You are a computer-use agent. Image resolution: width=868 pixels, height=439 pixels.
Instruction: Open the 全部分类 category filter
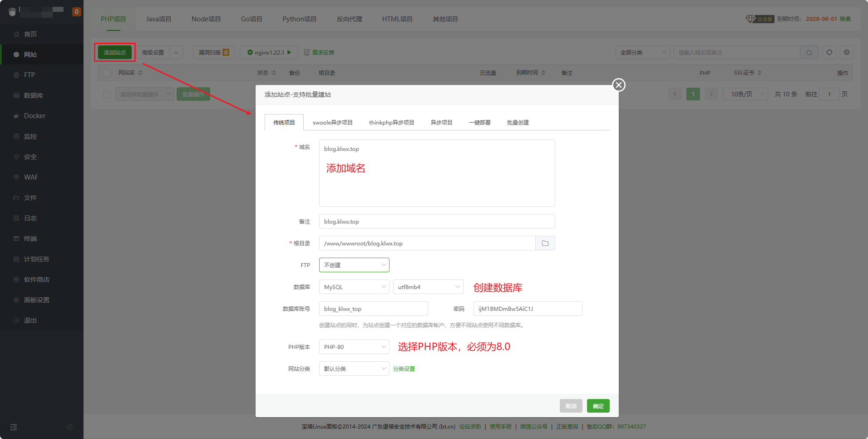643,52
